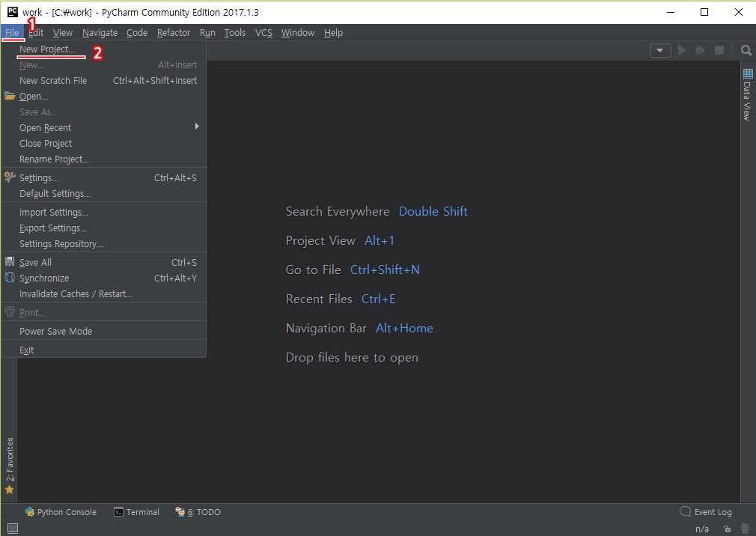Expand the Open Recent submenu
Screen dimensions: 756x536
(x=46, y=127)
